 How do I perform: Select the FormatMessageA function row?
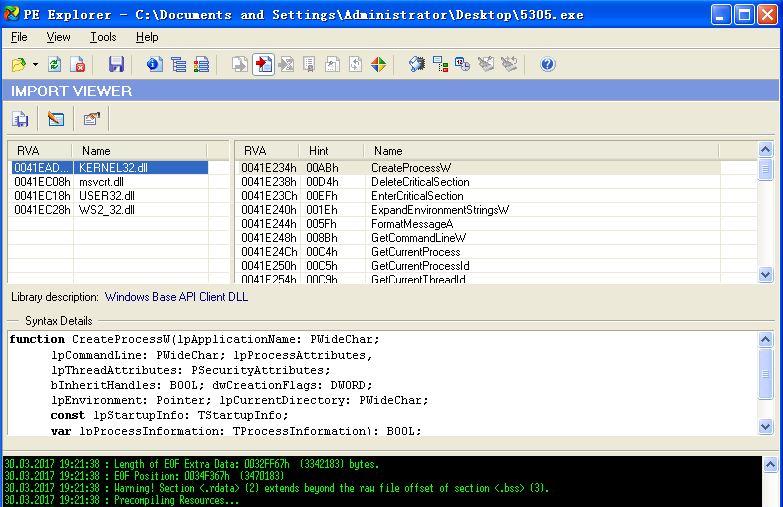479,224
